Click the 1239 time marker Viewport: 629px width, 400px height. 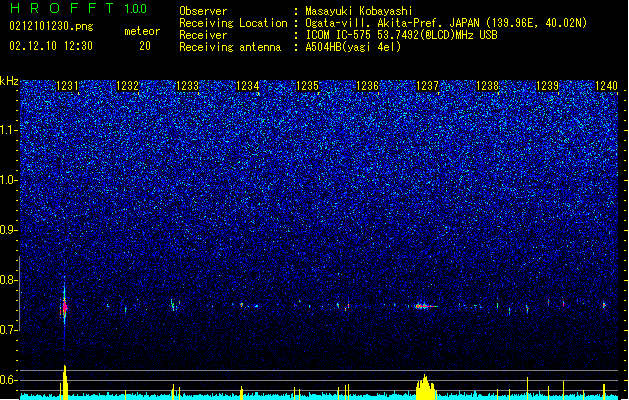(548, 86)
